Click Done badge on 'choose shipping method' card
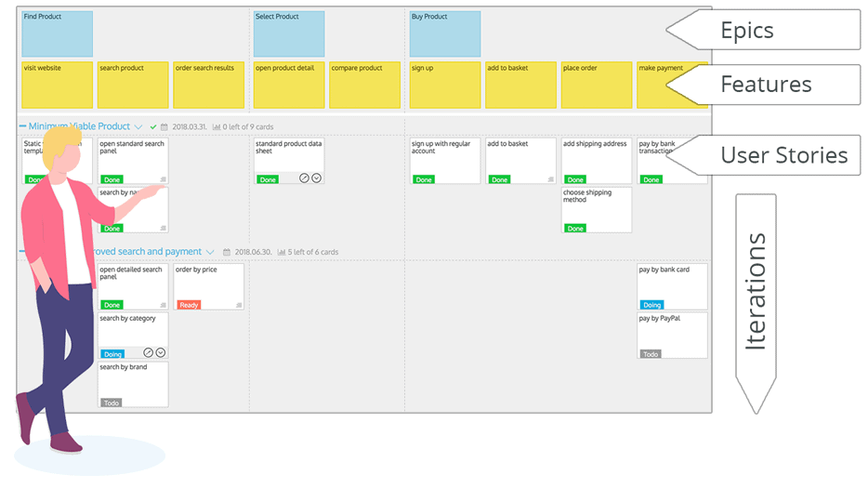 pyautogui.click(x=575, y=229)
